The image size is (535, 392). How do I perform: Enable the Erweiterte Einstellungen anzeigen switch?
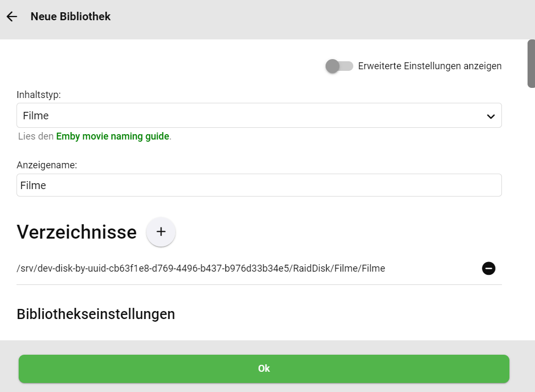point(339,66)
